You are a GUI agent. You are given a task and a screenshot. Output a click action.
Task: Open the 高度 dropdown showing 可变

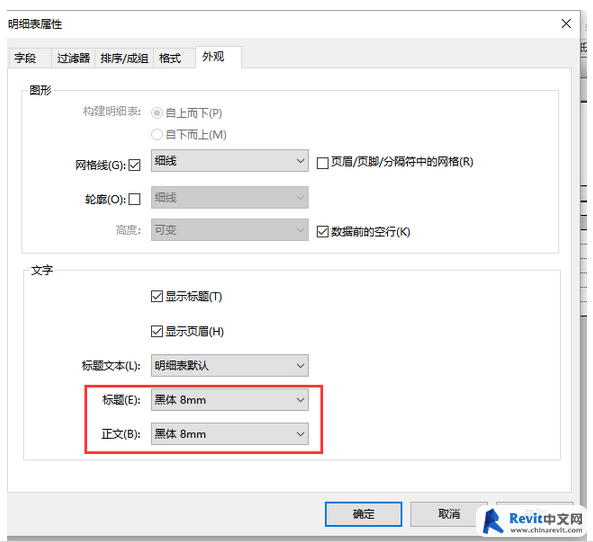(x=230, y=230)
